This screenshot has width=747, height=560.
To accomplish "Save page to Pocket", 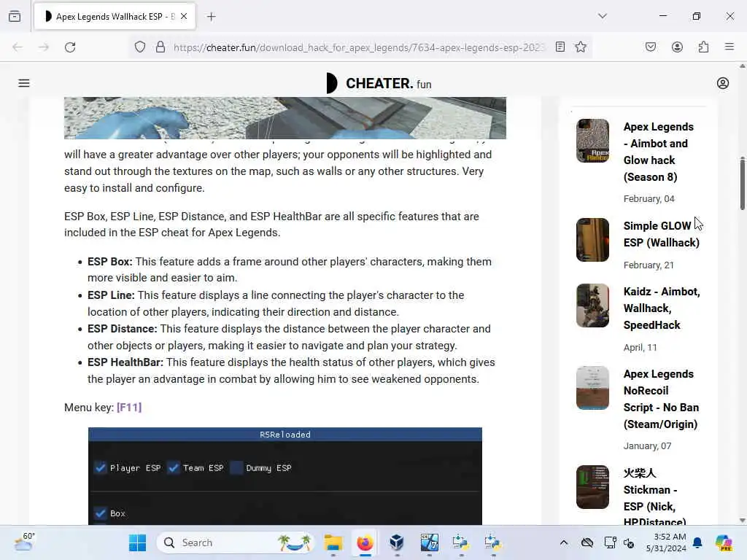I will [x=650, y=47].
